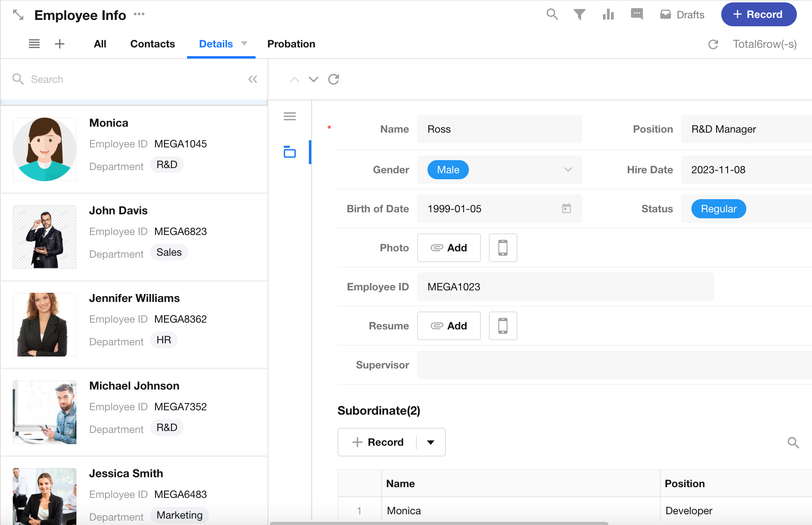Select John Davis photo thumbnail
The image size is (812, 525).
pyautogui.click(x=45, y=237)
